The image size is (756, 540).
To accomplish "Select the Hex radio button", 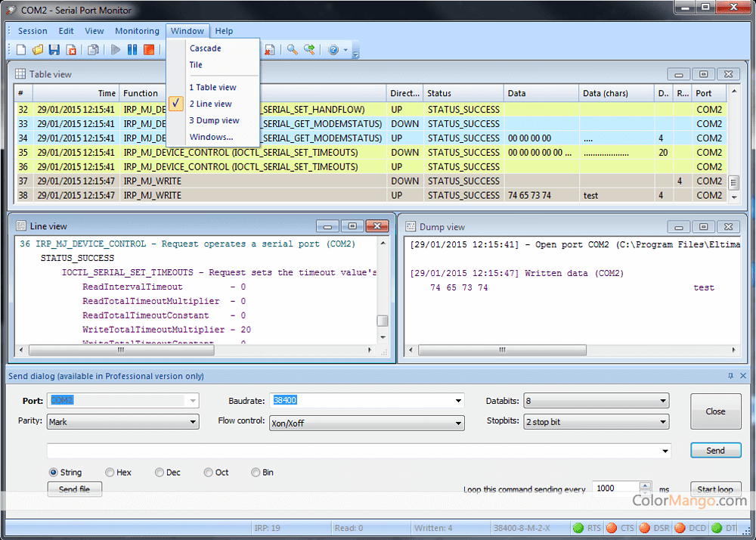I will (110, 473).
